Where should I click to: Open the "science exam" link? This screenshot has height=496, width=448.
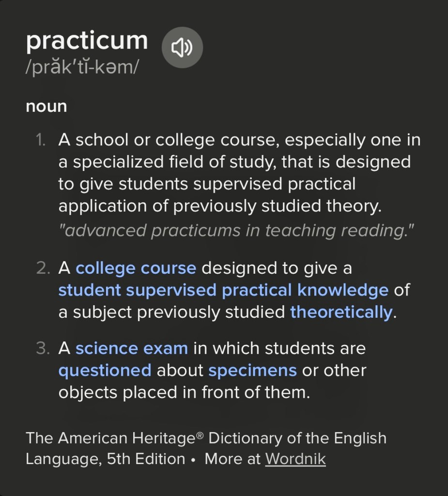132,348
